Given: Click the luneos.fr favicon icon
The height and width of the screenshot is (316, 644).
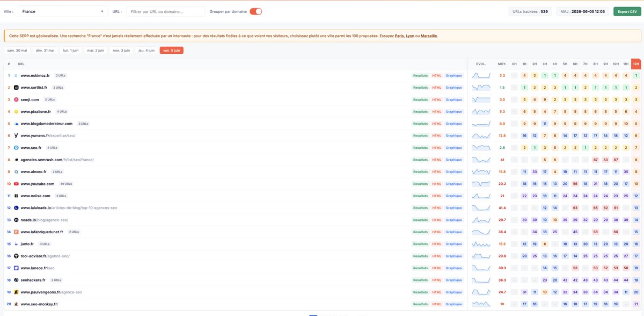Looking at the screenshot, I should click(16, 268).
